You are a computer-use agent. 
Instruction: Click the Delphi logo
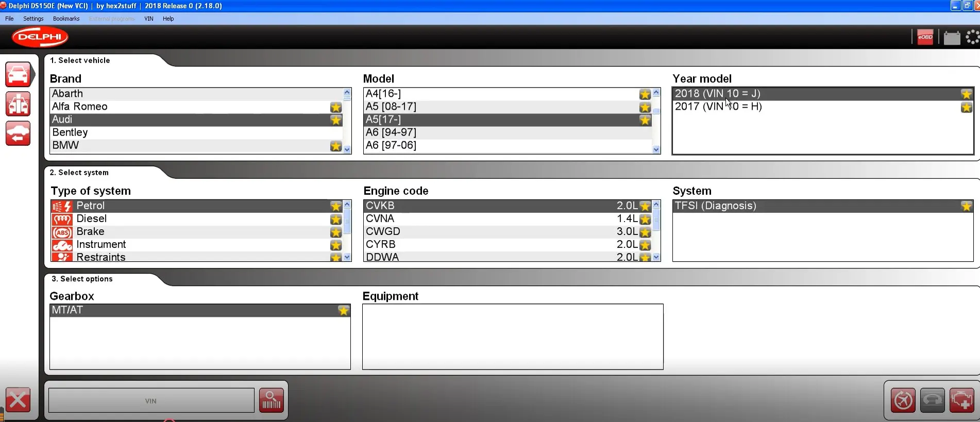[40, 37]
